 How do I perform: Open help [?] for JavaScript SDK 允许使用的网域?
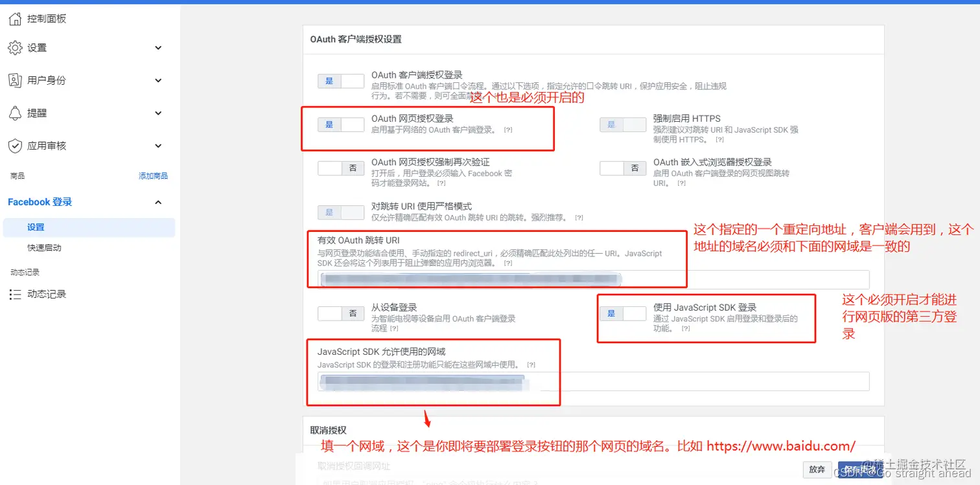[x=531, y=365]
